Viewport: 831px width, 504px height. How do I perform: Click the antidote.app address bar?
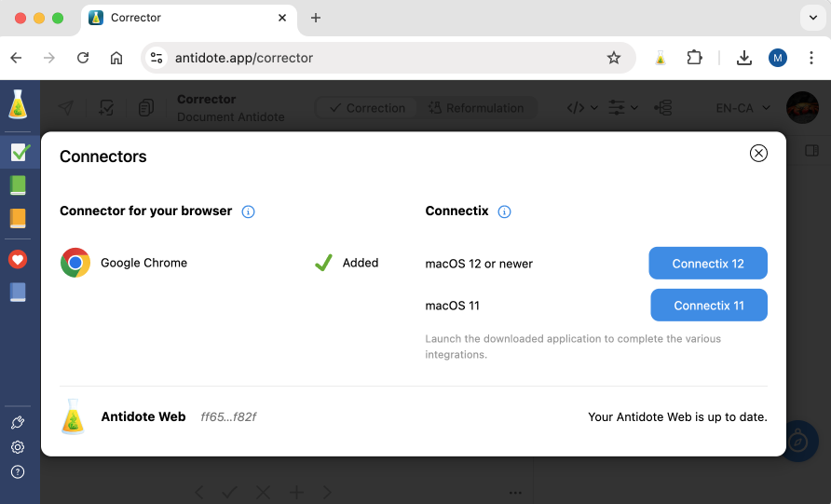tap(373, 58)
